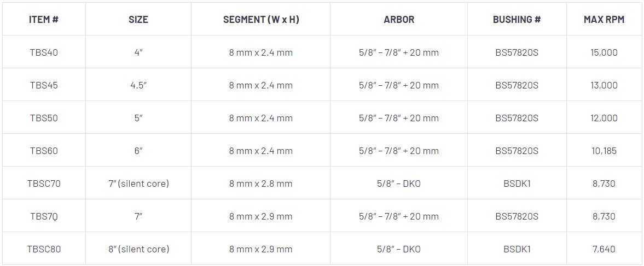Image resolution: width=644 pixels, height=266 pixels.
Task: Click the SIZE column header
Action: (x=138, y=20)
